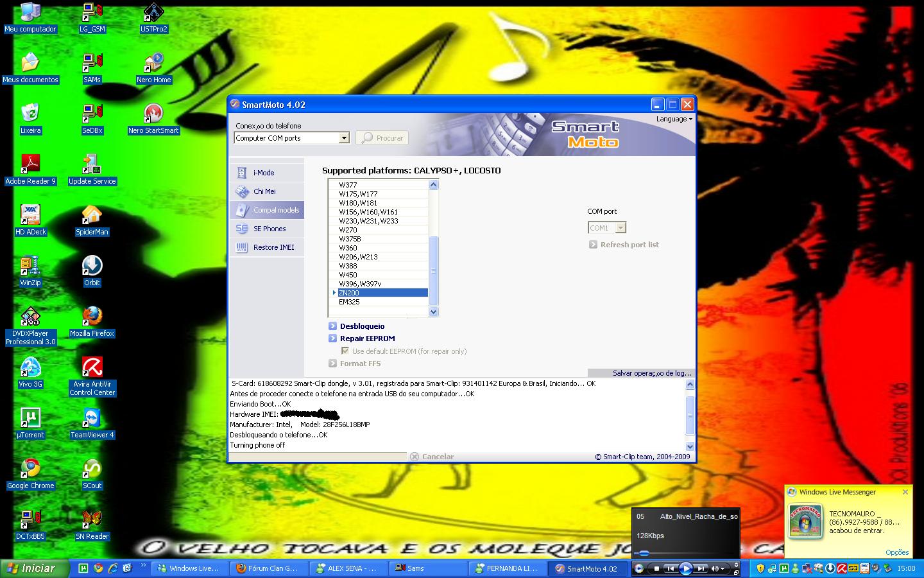Expand the Desbloqueio operation
The image size is (924, 578).
(356, 326)
